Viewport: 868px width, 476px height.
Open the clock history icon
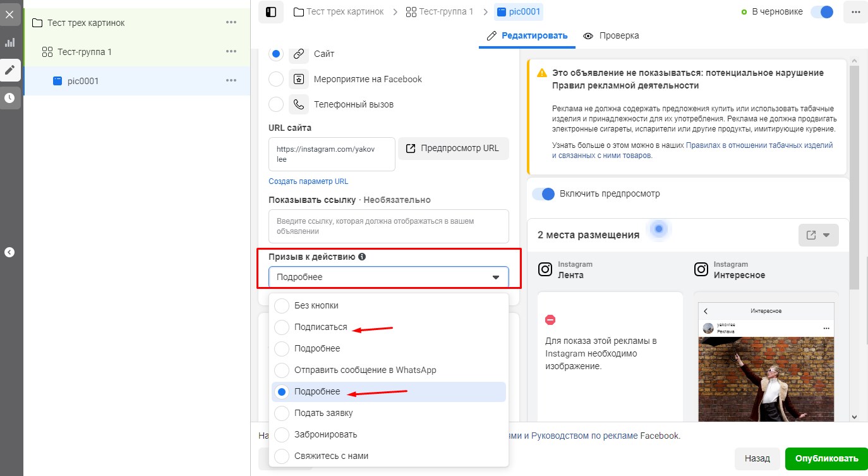coord(9,98)
